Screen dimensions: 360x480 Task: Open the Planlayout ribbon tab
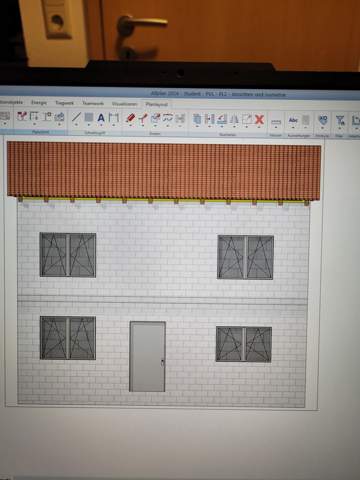pyautogui.click(x=157, y=104)
